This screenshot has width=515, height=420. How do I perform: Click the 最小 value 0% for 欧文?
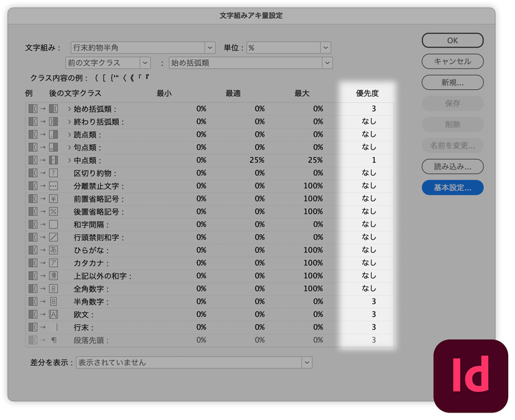(x=201, y=314)
